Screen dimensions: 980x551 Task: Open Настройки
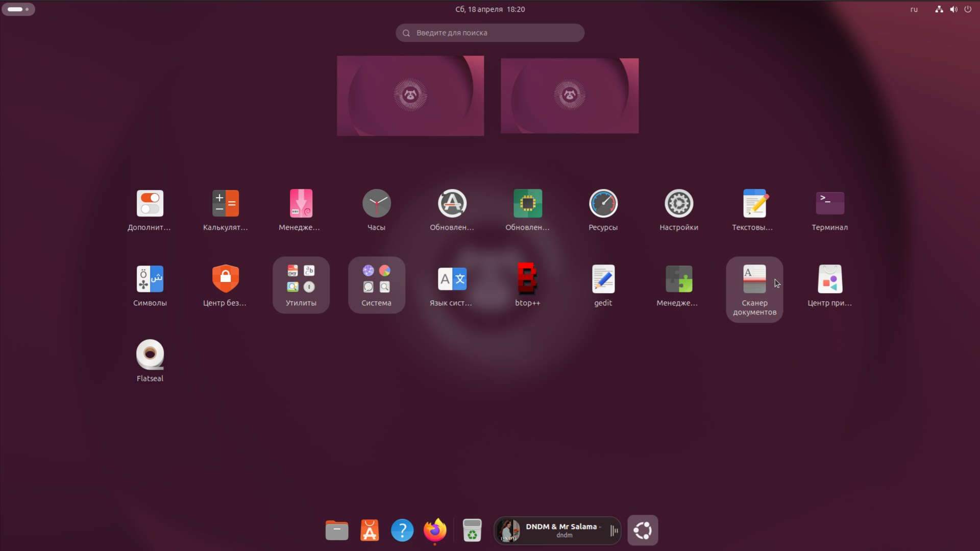tap(678, 203)
